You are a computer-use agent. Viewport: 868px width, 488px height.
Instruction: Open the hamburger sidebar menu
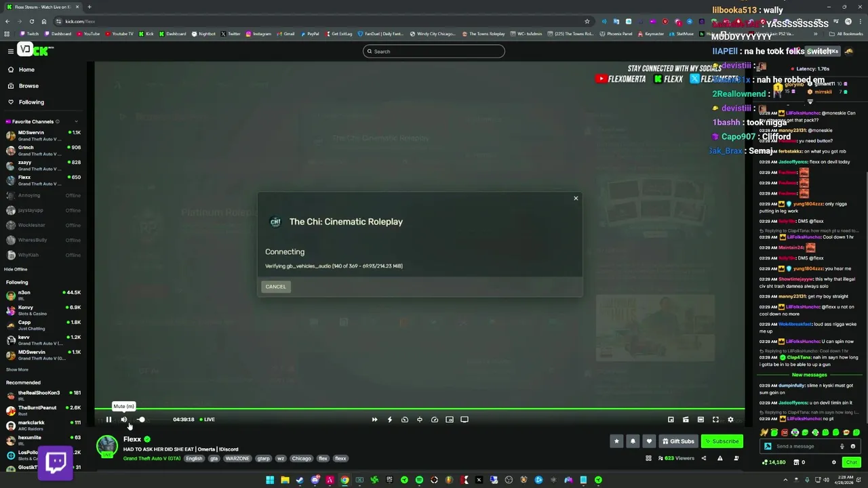[x=10, y=51]
